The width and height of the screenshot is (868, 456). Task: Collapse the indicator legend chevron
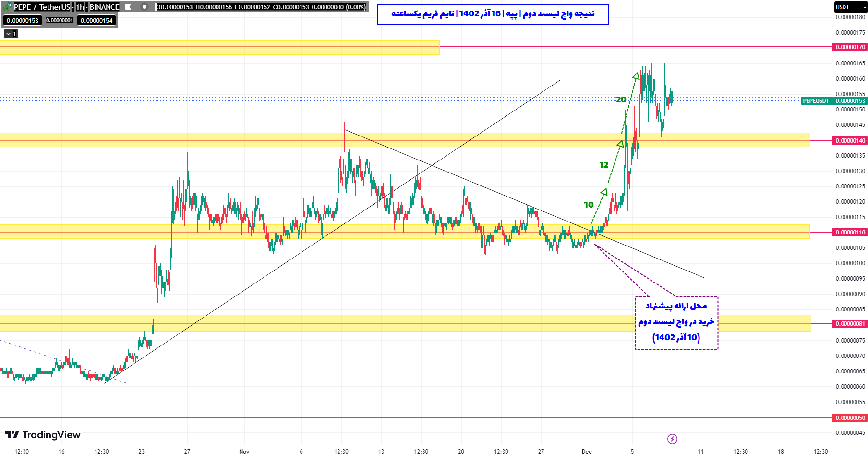[x=11, y=34]
